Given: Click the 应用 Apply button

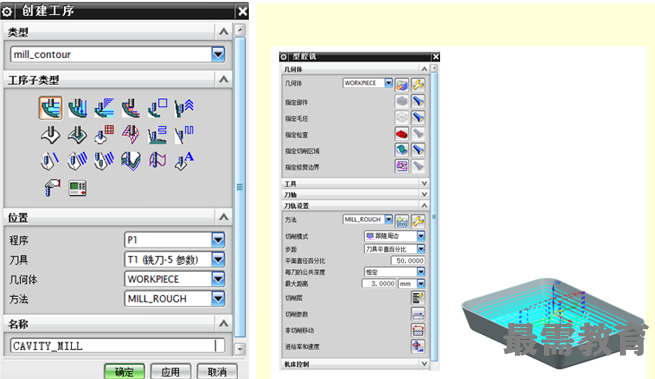Looking at the screenshot, I should pyautogui.click(x=170, y=371).
